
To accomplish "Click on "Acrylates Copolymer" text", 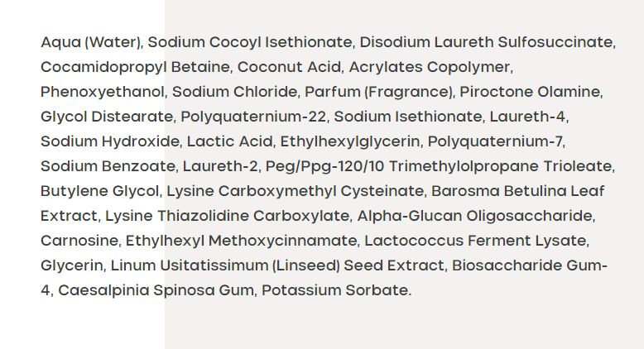I will point(430,66).
